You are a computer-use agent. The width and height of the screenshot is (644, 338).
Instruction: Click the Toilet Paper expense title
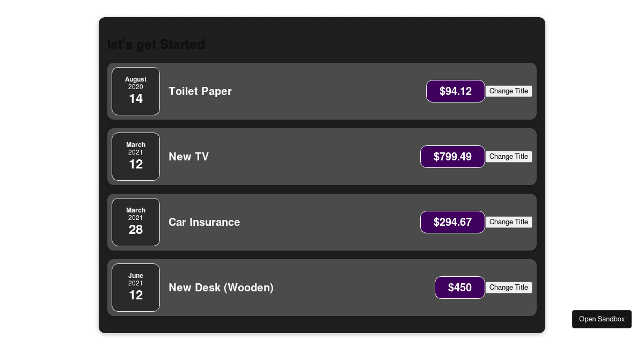tap(200, 91)
